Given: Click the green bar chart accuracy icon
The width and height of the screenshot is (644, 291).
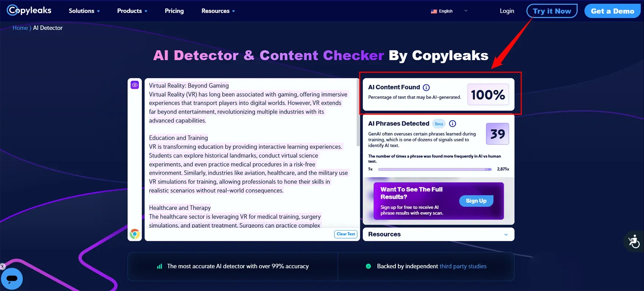Looking at the screenshot, I should 160,266.
